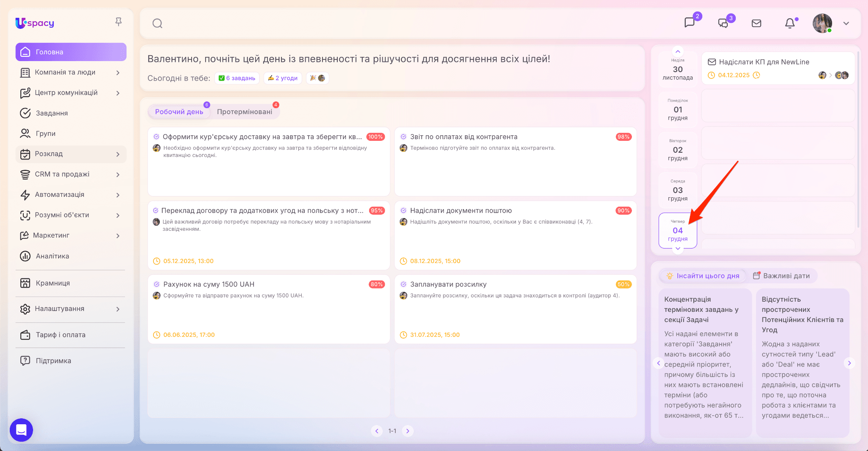The height and width of the screenshot is (451, 868).
Task: Mark Оформити кур'єрську доставку task complete
Action: pyautogui.click(x=156, y=137)
